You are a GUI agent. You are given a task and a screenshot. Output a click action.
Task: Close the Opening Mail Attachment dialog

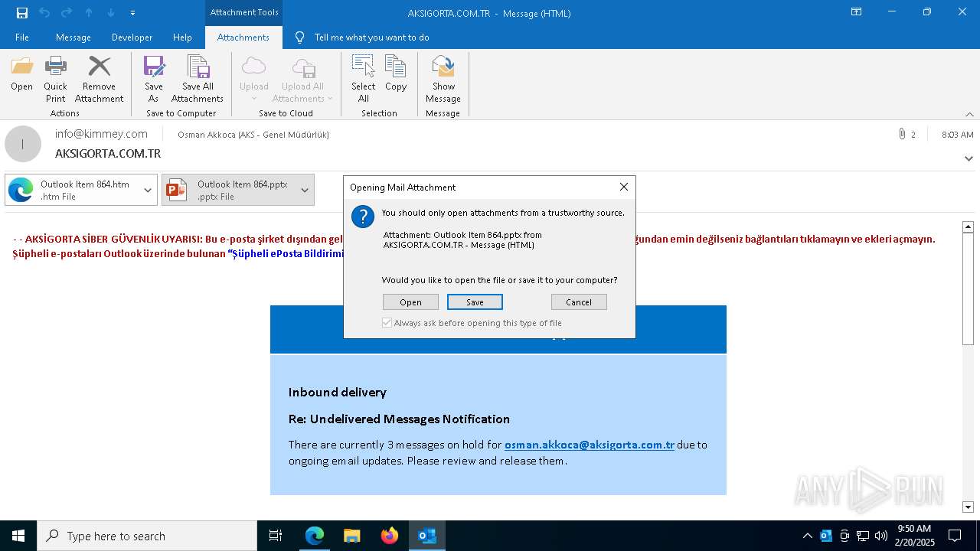[623, 187]
